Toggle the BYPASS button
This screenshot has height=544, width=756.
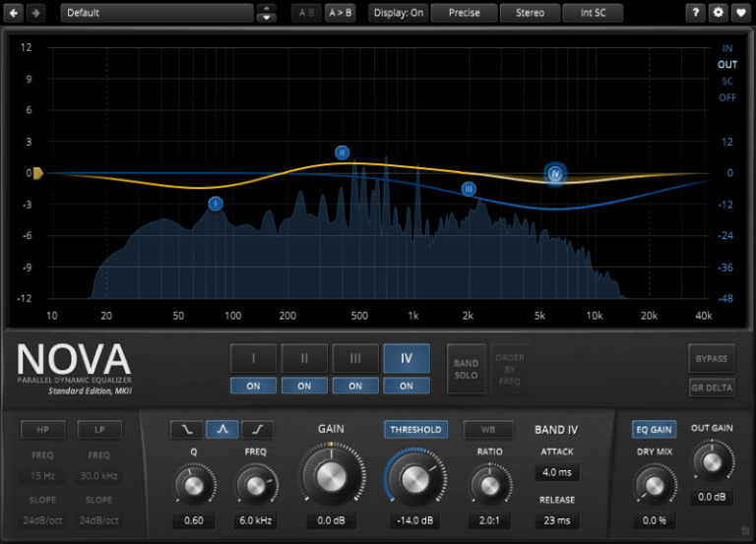pos(711,359)
